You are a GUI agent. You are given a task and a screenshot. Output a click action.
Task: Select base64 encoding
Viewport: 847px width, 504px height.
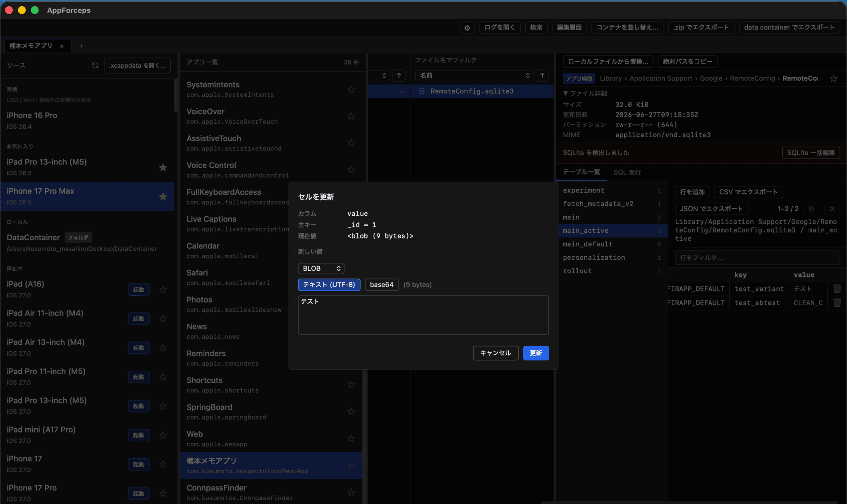(x=382, y=284)
